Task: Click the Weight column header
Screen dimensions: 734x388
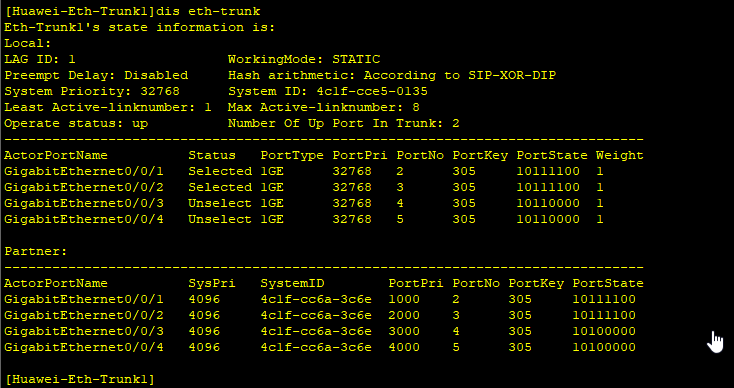Action: pyautogui.click(x=619, y=155)
